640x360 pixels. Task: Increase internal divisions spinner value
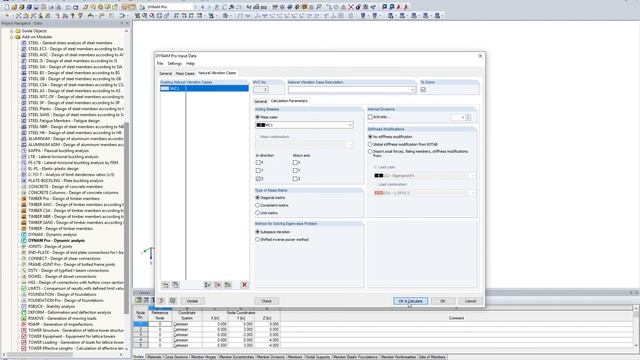[x=468, y=116]
